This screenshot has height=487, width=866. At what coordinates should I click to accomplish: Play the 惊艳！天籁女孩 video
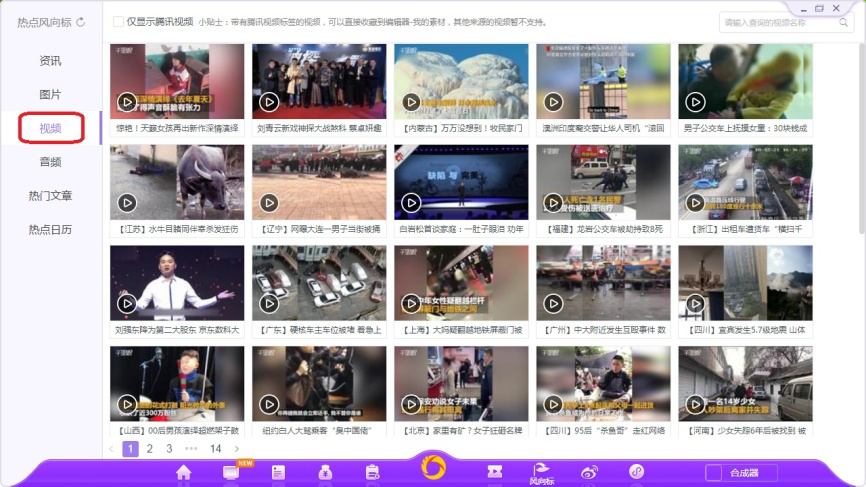click(127, 102)
